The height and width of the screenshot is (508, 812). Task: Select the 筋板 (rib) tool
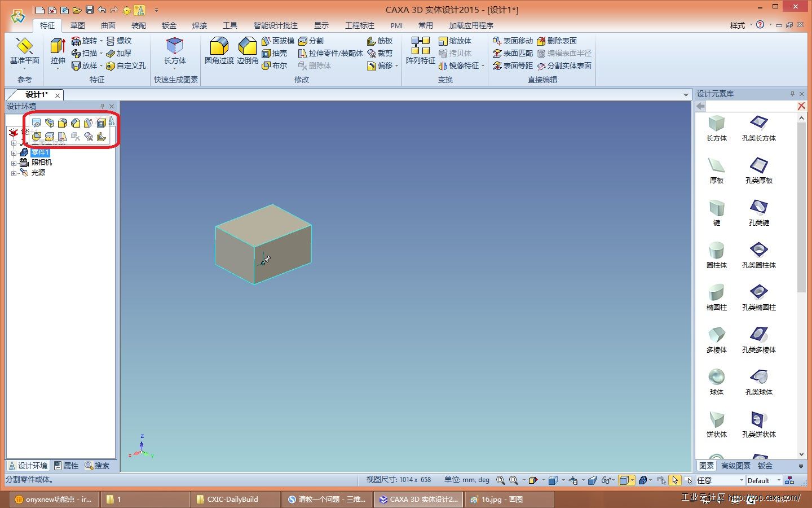[x=379, y=41]
